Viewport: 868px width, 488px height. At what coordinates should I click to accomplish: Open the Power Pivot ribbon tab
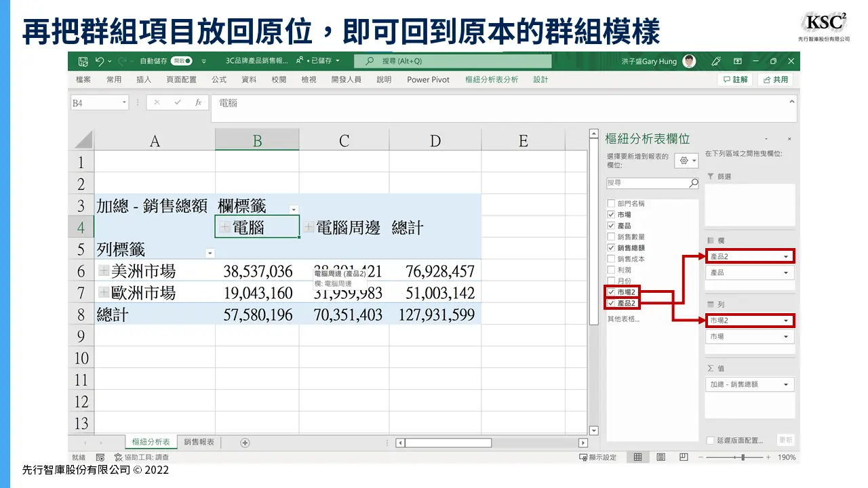coord(428,79)
